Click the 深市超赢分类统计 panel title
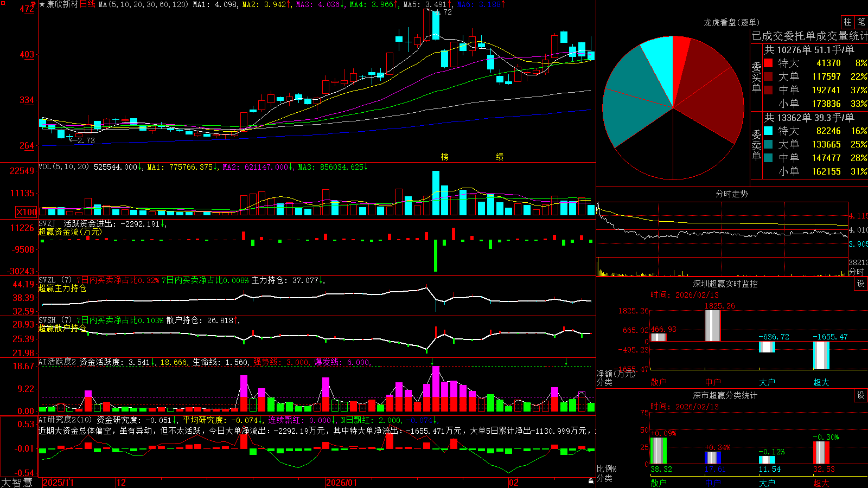 pos(725,395)
